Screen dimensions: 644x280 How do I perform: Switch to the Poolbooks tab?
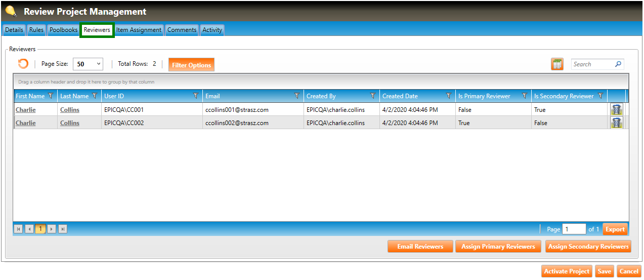pyautogui.click(x=63, y=30)
